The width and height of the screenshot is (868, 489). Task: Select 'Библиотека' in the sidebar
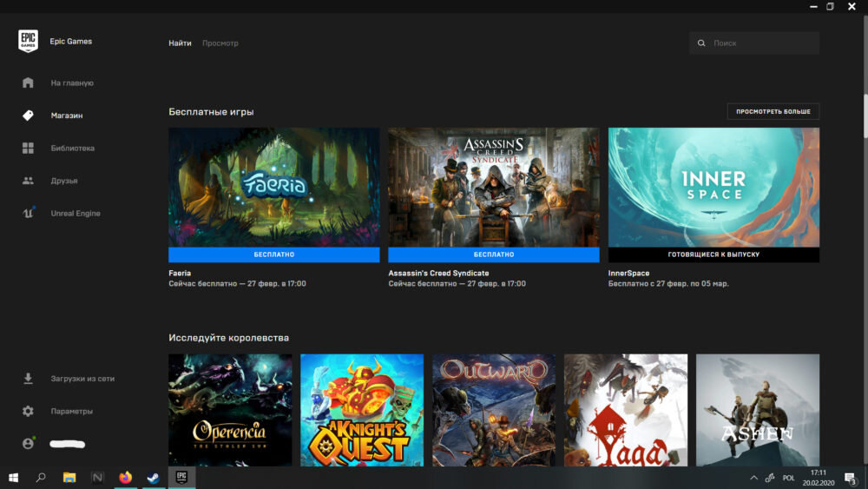coord(73,148)
